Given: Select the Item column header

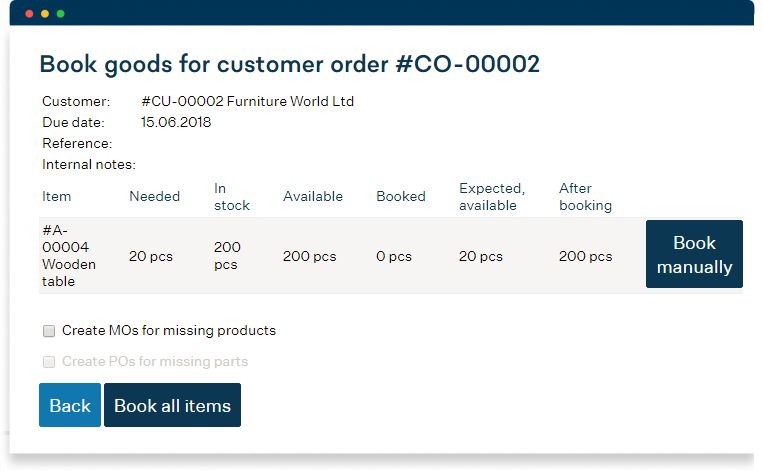Looking at the screenshot, I should point(57,197).
